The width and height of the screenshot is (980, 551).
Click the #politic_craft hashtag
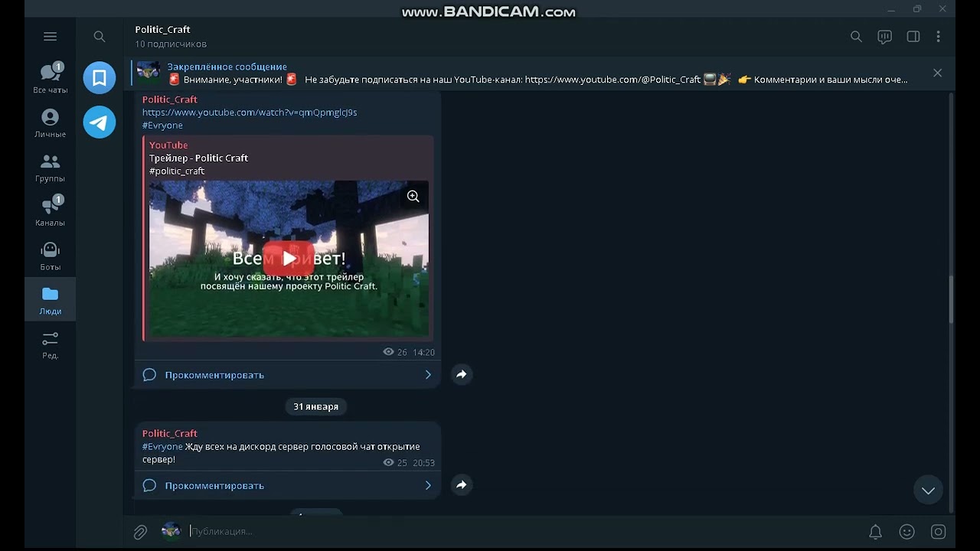point(177,171)
